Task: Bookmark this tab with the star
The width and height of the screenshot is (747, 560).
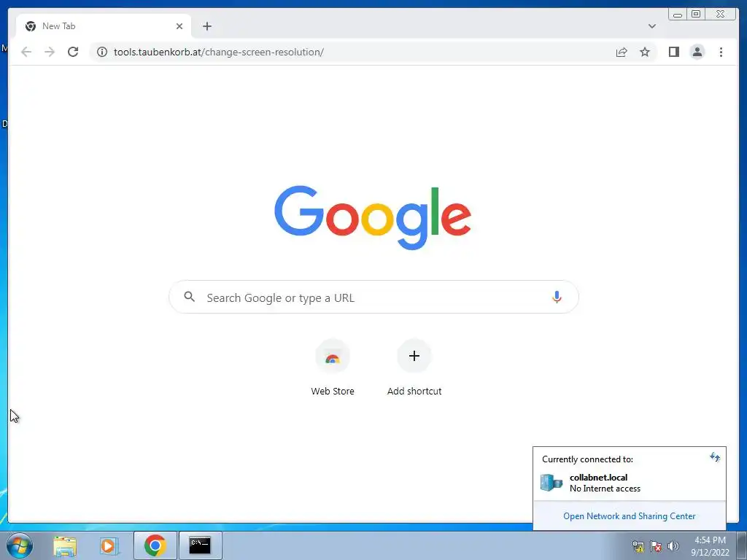Action: click(x=645, y=52)
